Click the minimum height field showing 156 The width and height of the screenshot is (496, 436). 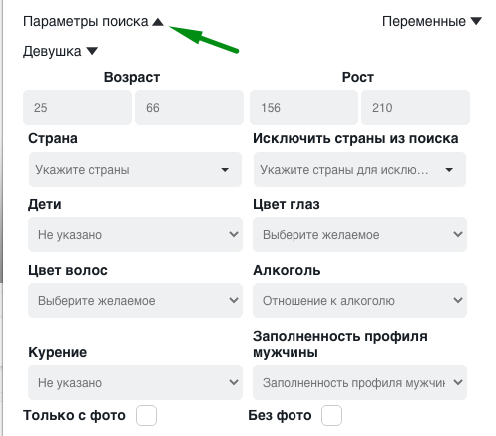[x=304, y=108]
